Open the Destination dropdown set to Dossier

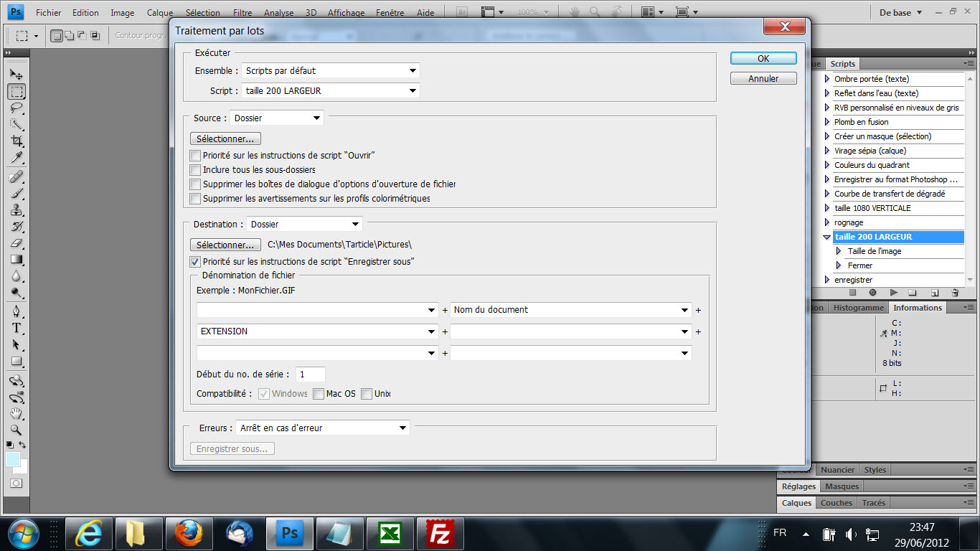[304, 225]
